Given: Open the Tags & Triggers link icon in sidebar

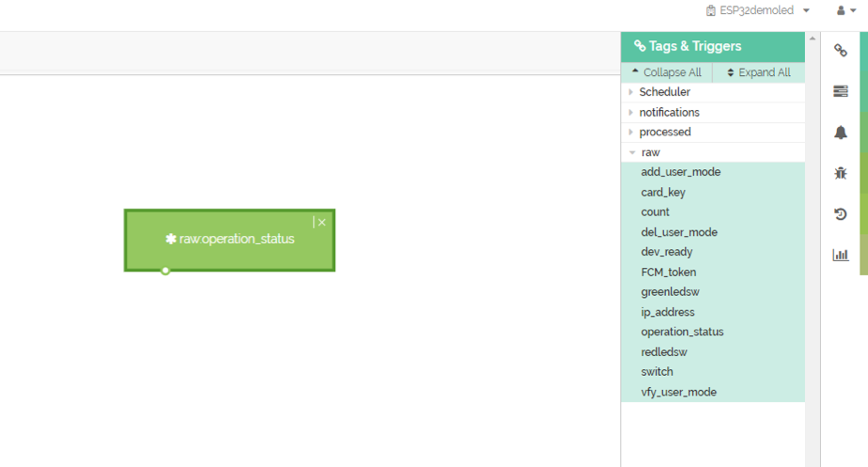Looking at the screenshot, I should pyautogui.click(x=841, y=51).
